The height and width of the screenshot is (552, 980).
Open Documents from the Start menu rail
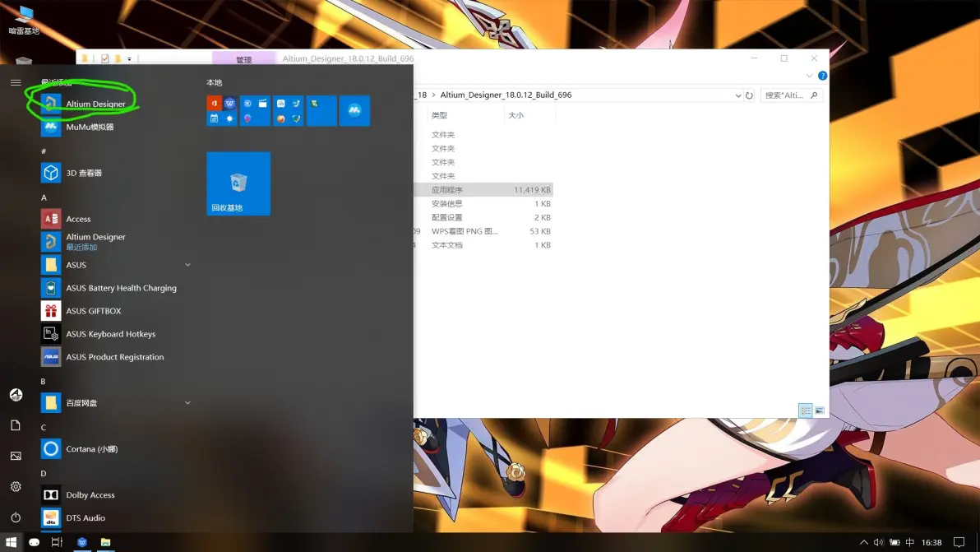[x=16, y=425]
